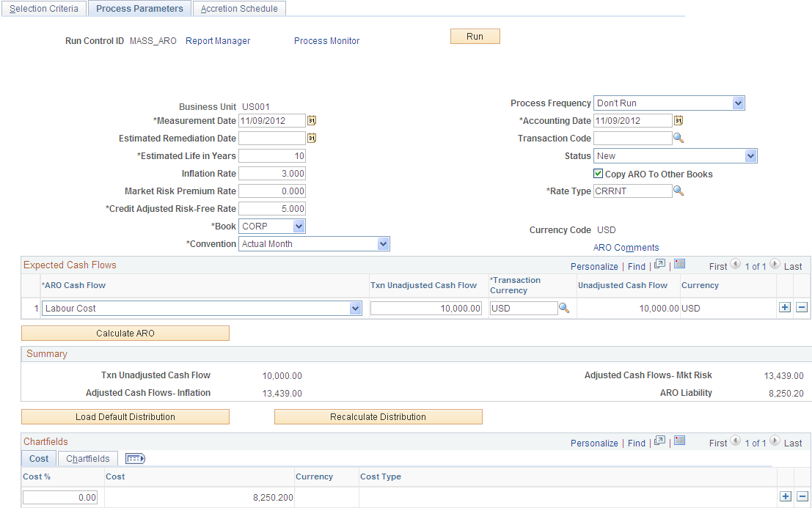Open the Convention dropdown
Screen dimensions: 812x508
coord(314,243)
